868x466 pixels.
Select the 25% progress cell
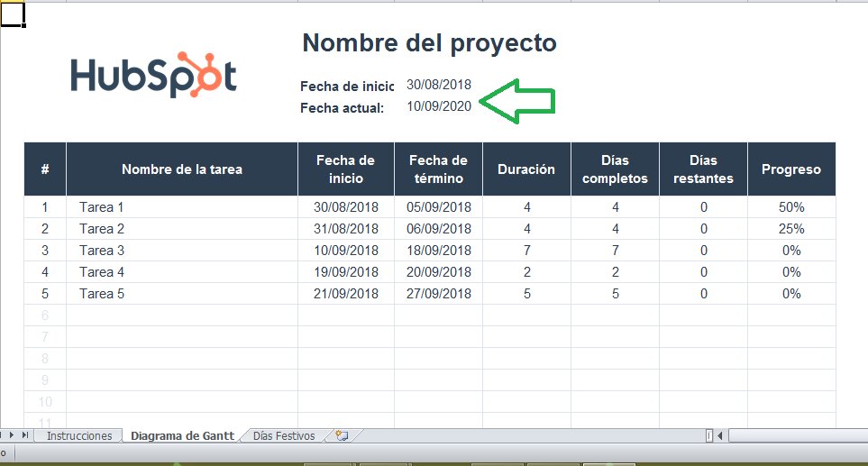[791, 229]
